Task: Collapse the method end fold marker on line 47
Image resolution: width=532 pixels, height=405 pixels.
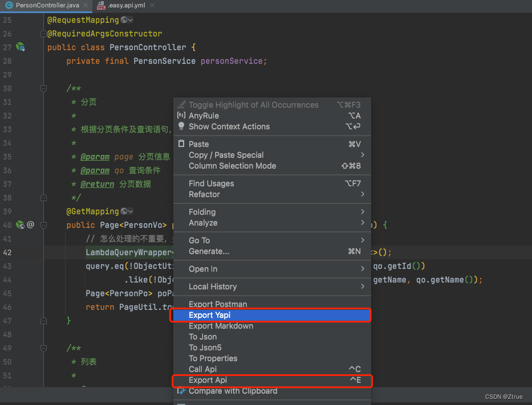Action: click(x=43, y=321)
